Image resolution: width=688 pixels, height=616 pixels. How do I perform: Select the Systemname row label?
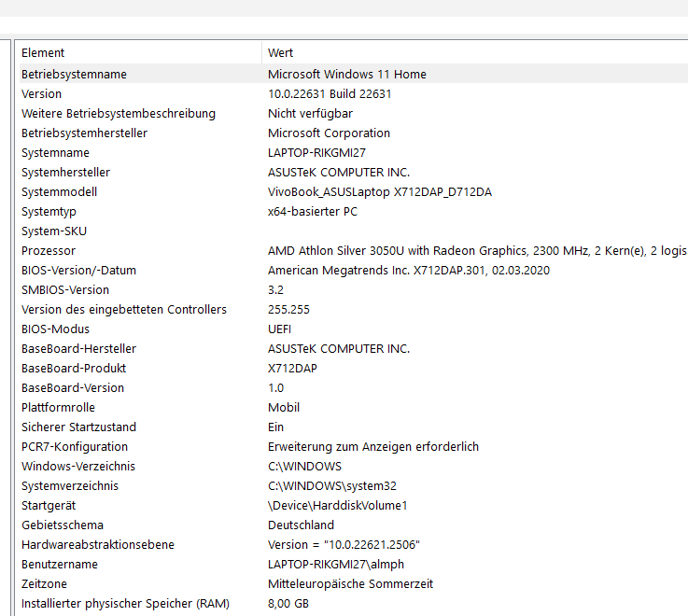pyautogui.click(x=55, y=153)
